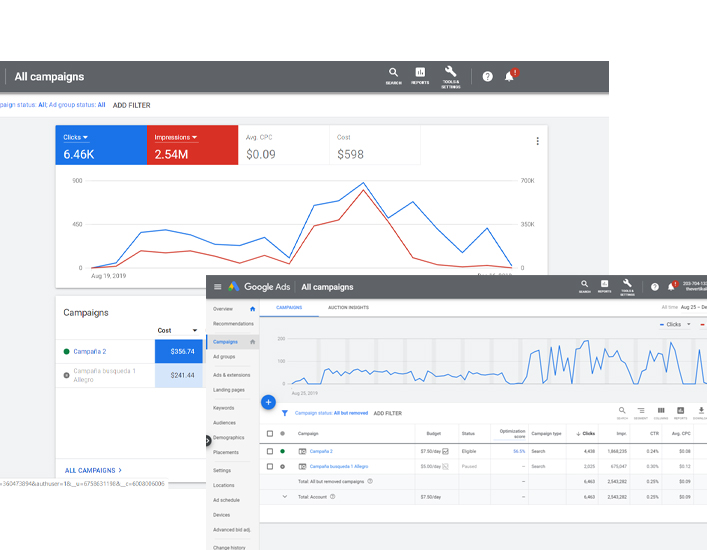This screenshot has width=707, height=550.
Task: Open Ad groups in sidebar
Action: point(224,357)
